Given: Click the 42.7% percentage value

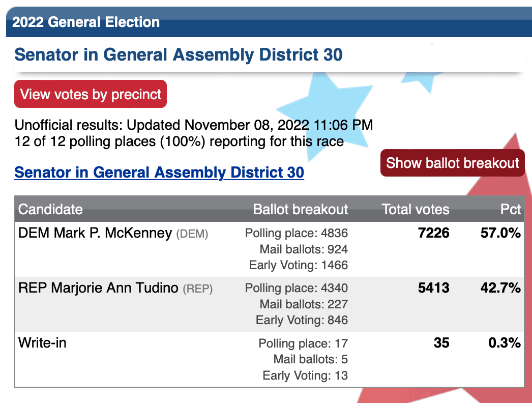Looking at the screenshot, I should (x=500, y=288).
